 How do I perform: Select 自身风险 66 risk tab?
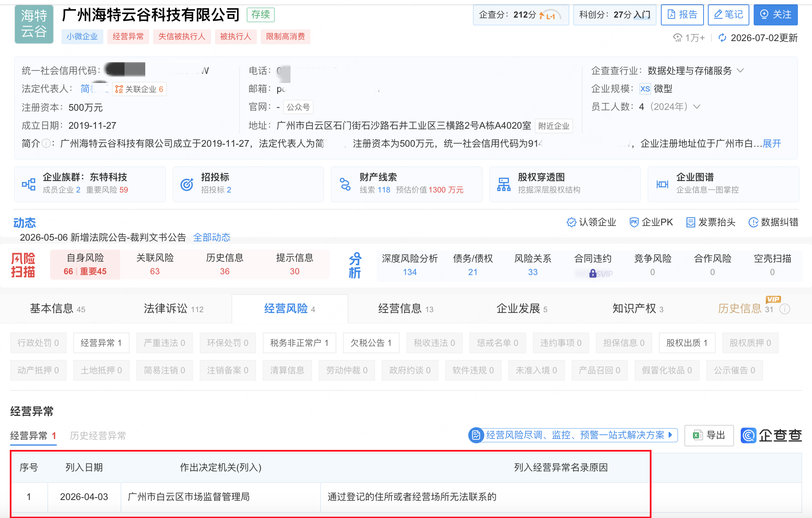tap(85, 264)
